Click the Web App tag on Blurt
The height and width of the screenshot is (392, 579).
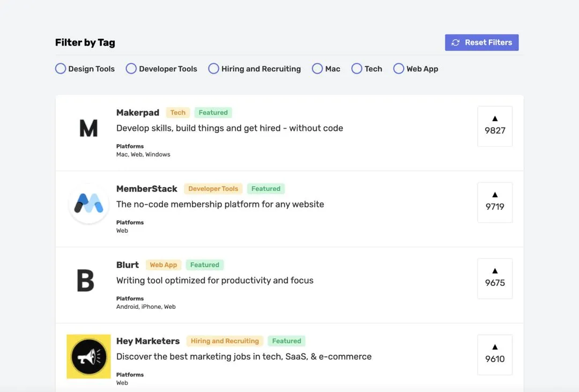point(164,264)
